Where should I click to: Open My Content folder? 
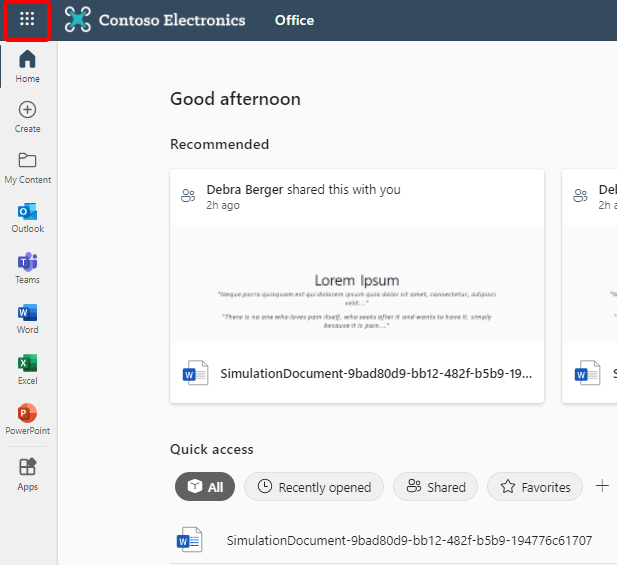28,167
